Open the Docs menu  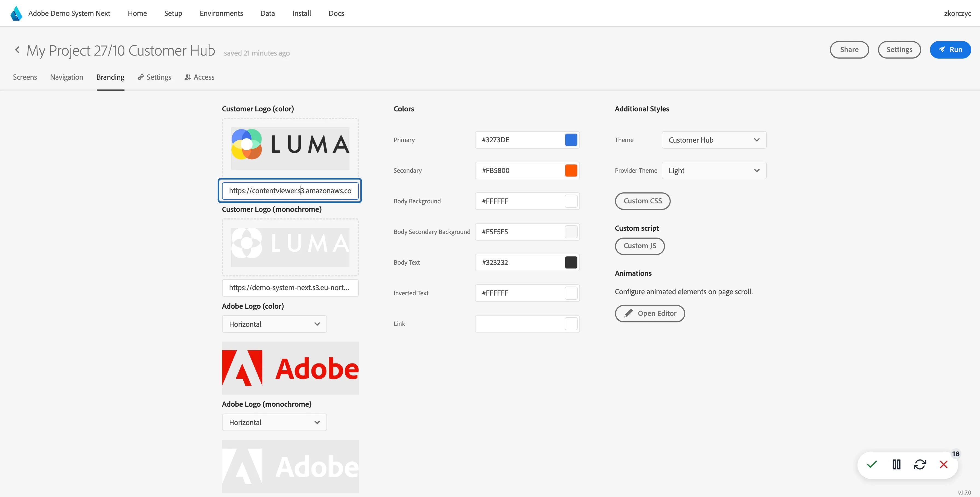pyautogui.click(x=336, y=13)
